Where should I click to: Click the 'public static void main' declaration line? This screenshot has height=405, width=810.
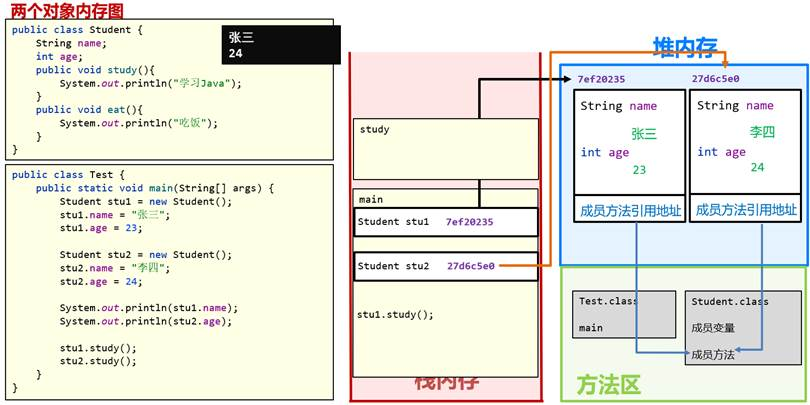[154, 188]
